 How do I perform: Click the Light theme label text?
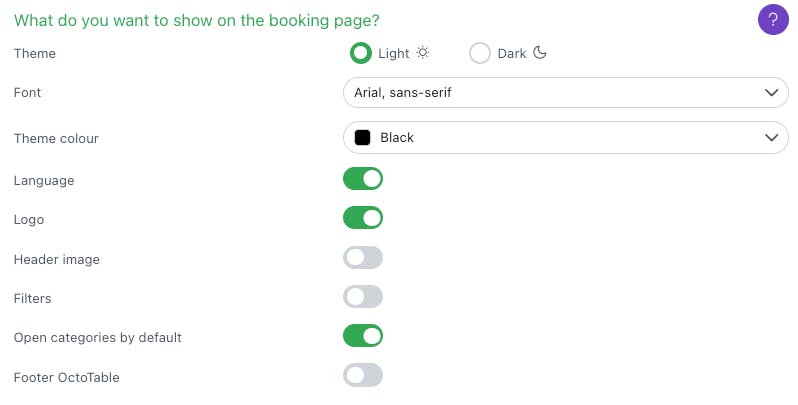[x=394, y=53]
